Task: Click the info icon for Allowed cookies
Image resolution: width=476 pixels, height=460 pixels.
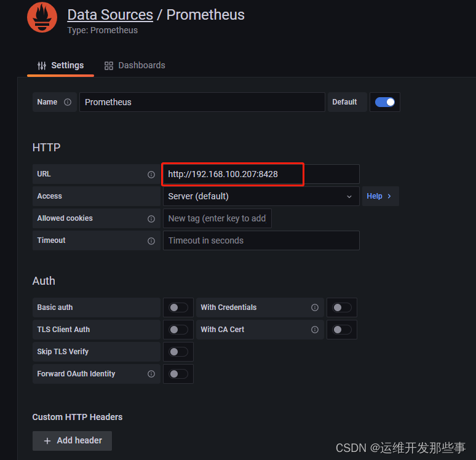Action: point(151,219)
